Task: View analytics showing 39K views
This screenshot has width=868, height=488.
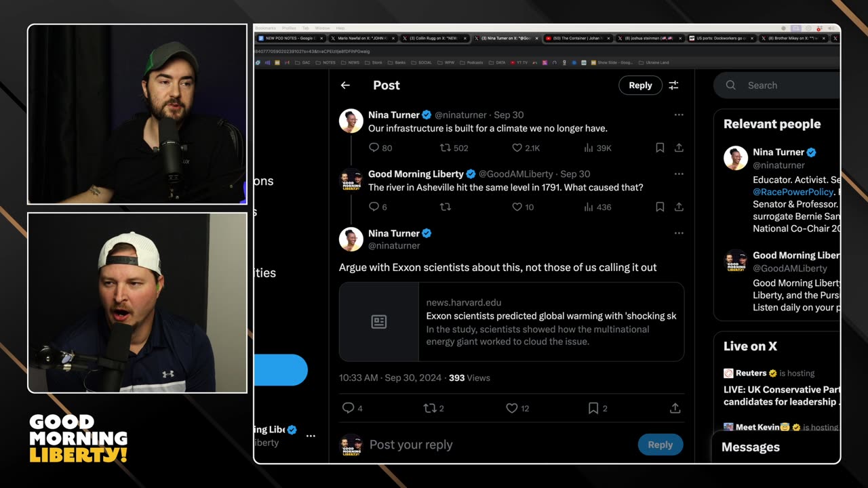Action: click(597, 148)
